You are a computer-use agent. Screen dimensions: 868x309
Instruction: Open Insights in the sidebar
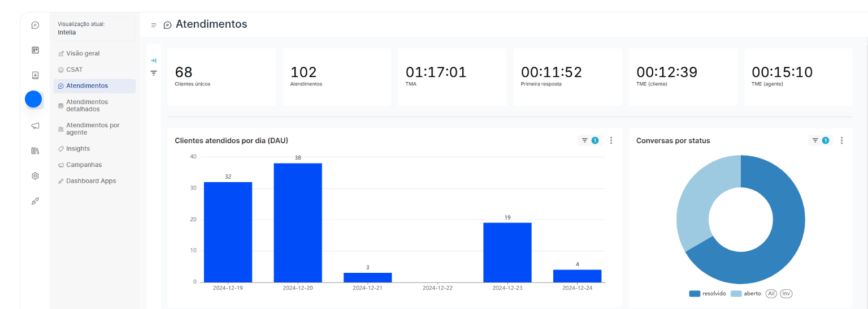tap(77, 148)
